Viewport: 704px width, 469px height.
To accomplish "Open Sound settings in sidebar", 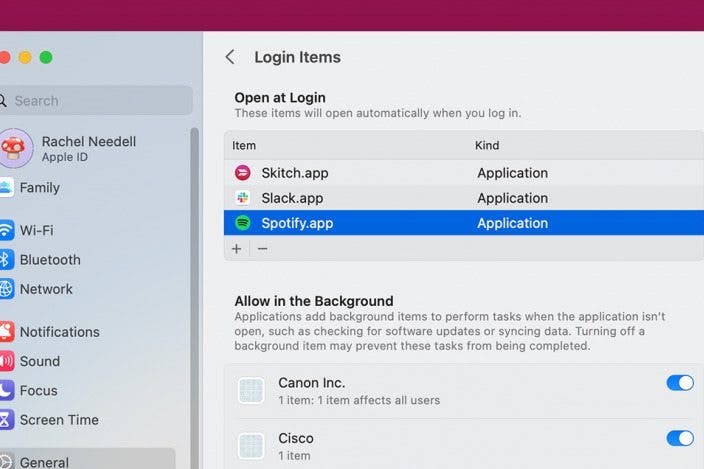I will 40,361.
